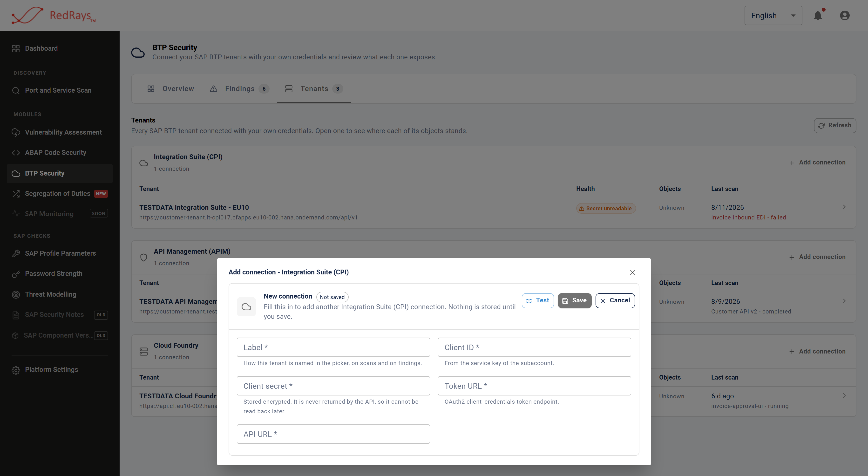Click the ABAP Code Security brackets icon

(x=16, y=153)
